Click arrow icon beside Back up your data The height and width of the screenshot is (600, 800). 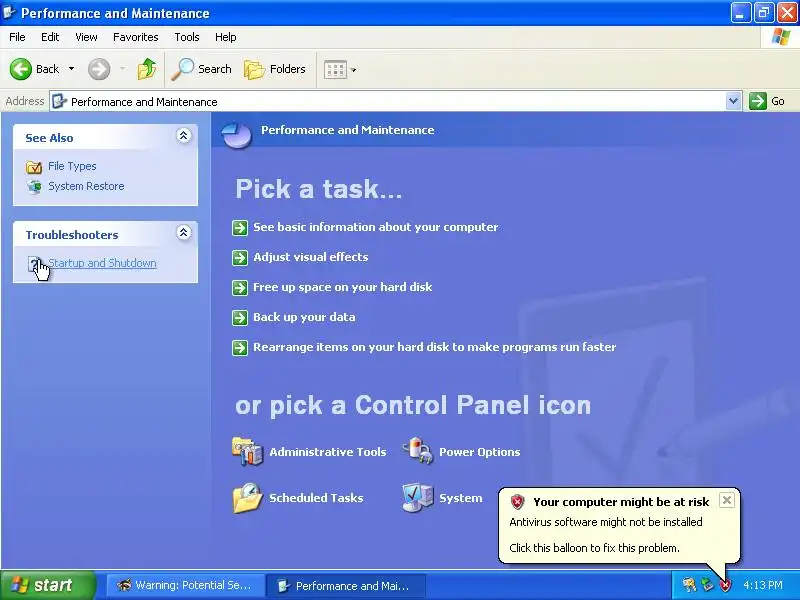click(x=240, y=318)
